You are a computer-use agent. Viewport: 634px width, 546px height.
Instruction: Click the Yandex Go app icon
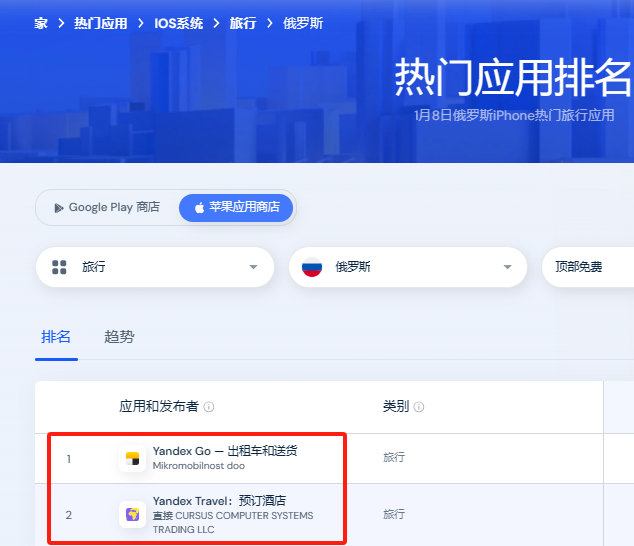coord(133,459)
